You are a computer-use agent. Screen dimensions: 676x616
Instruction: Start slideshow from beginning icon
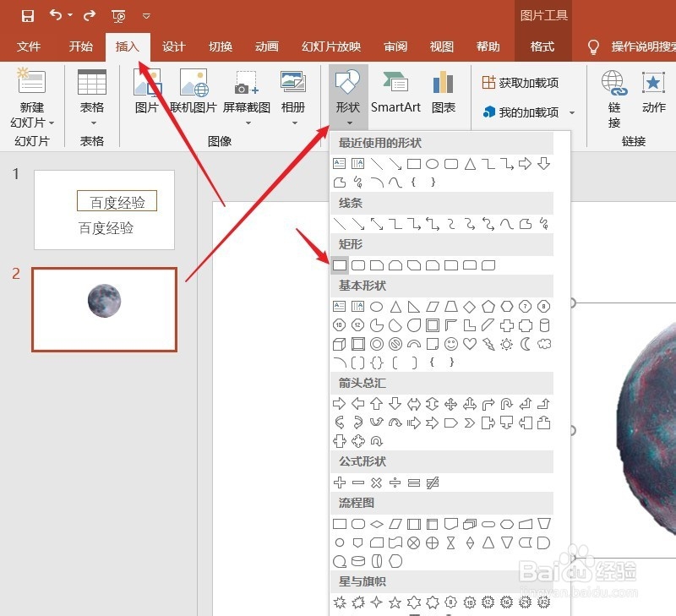(x=118, y=16)
